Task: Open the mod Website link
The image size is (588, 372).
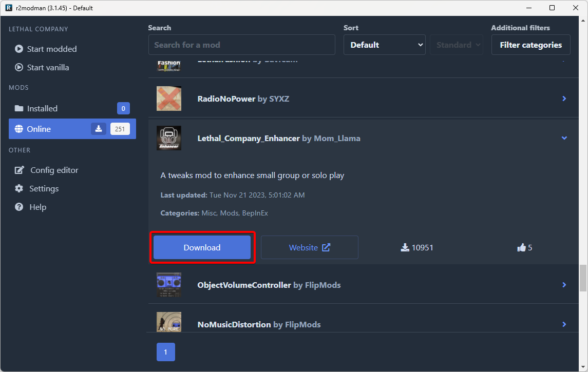Action: click(x=309, y=248)
